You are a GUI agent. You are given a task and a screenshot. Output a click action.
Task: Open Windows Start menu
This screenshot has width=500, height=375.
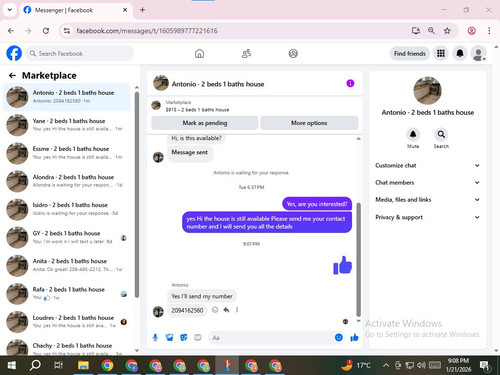pos(12,365)
